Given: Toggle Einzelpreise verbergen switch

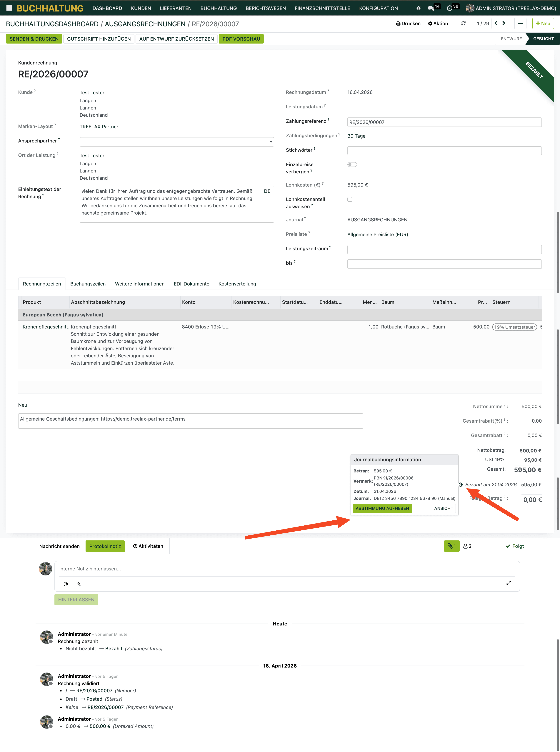Looking at the screenshot, I should coord(352,165).
